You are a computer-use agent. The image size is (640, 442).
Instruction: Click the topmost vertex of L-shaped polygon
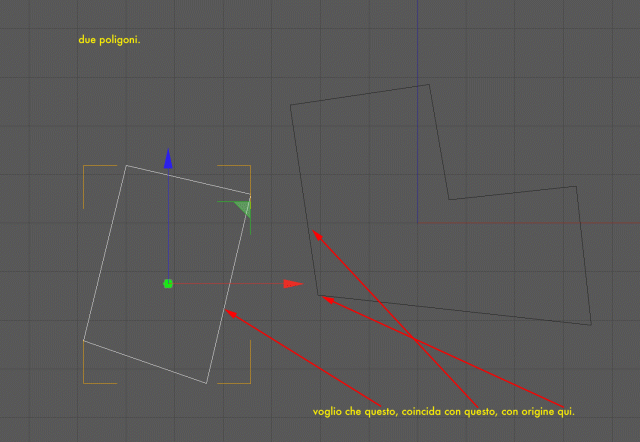click(x=429, y=84)
